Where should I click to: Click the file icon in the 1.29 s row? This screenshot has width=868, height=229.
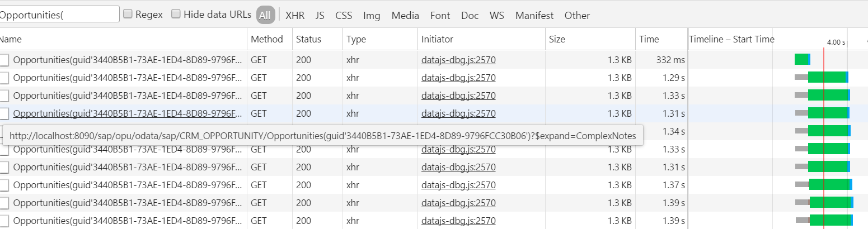[4, 78]
